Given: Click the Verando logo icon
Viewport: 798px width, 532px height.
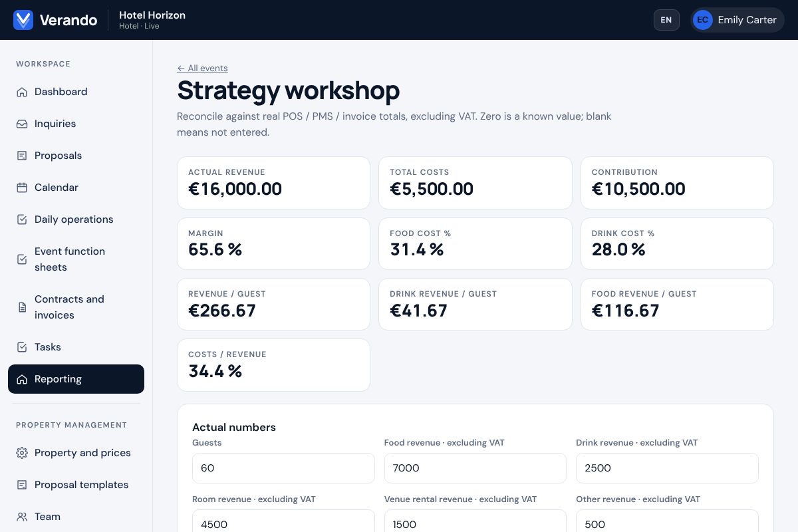Looking at the screenshot, I should coord(23,20).
